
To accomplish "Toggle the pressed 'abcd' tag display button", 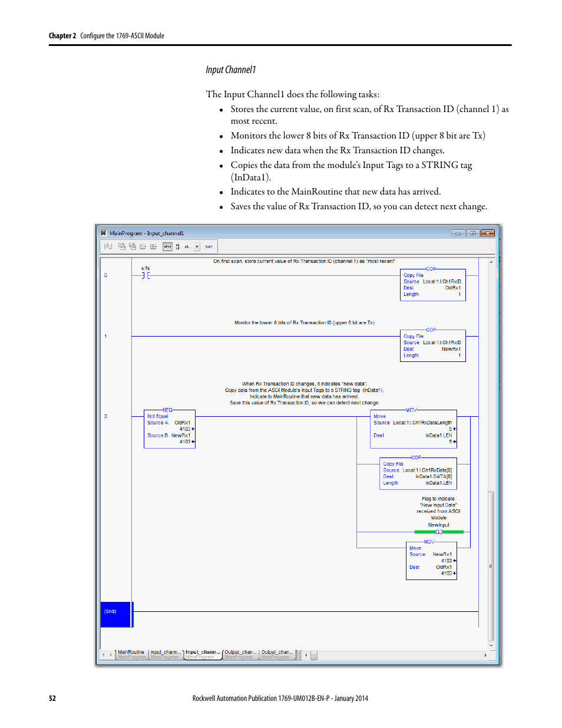I will point(167,246).
